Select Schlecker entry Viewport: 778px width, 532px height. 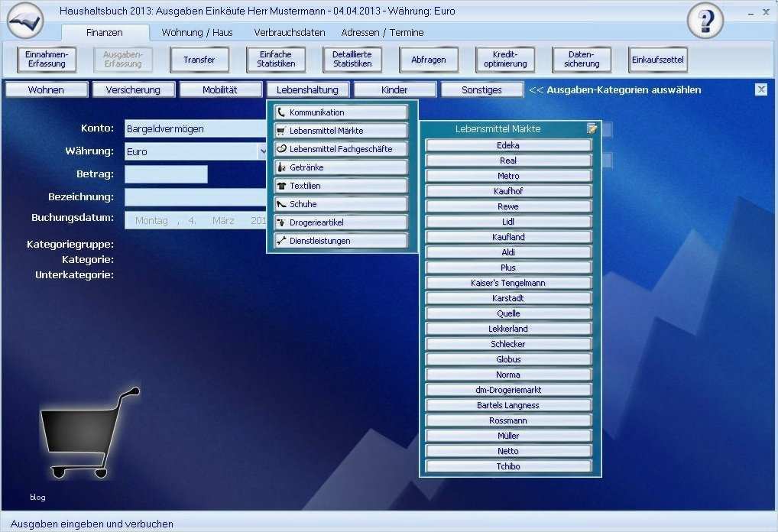[x=508, y=344]
